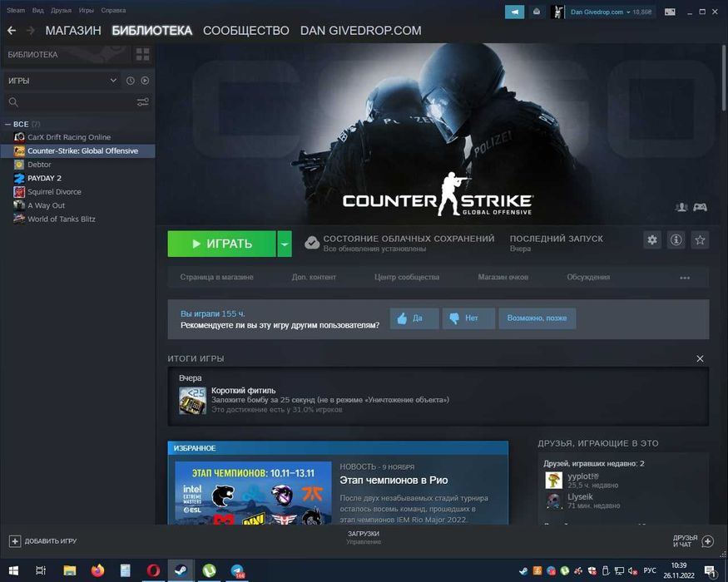Image resolution: width=728 pixels, height=582 pixels.
Task: Open Этап чемпионов в Рио news thumbnail
Action: tap(254, 493)
